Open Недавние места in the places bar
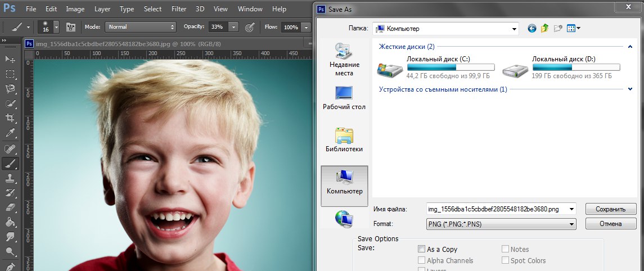 (344, 60)
